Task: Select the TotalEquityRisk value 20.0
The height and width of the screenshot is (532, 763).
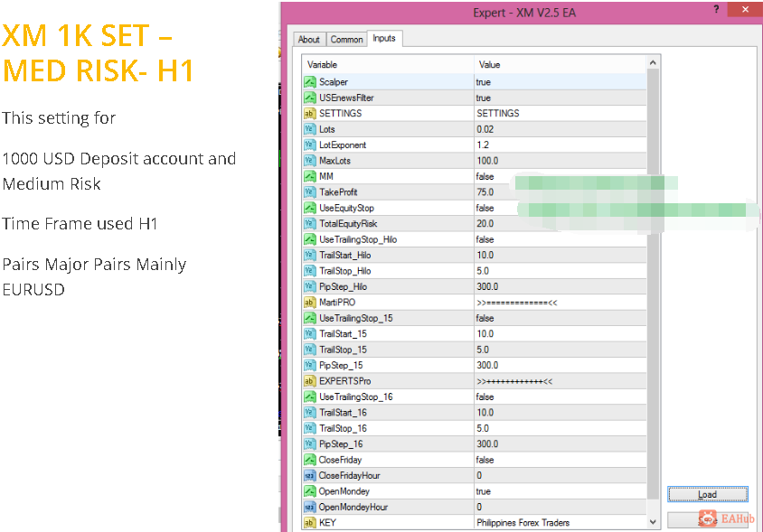Action: [x=560, y=224]
